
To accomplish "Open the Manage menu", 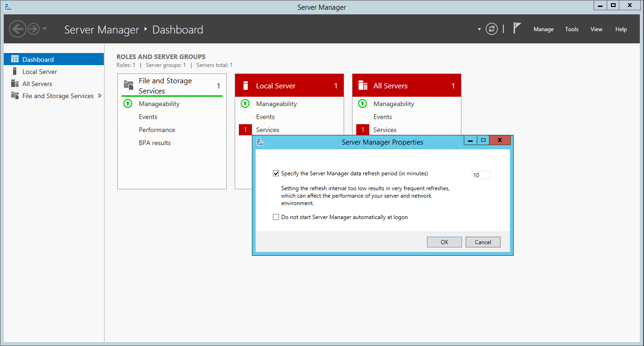I will point(543,29).
